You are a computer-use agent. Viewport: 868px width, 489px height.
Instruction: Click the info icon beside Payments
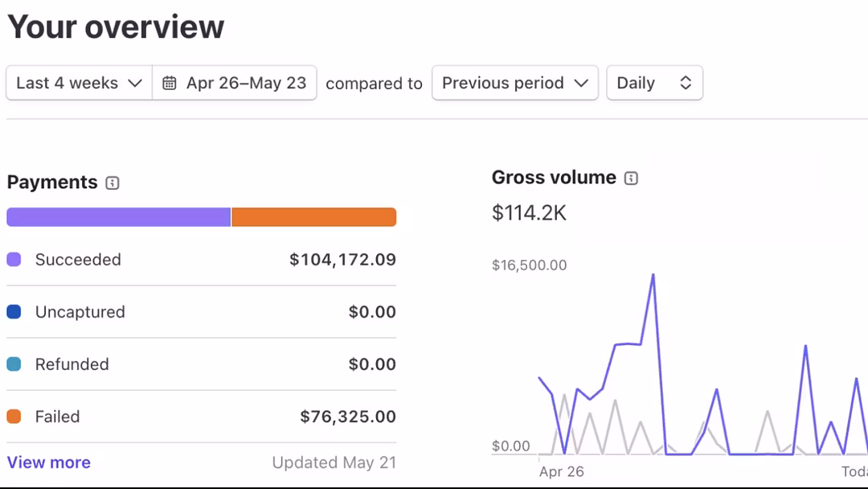pyautogui.click(x=113, y=183)
